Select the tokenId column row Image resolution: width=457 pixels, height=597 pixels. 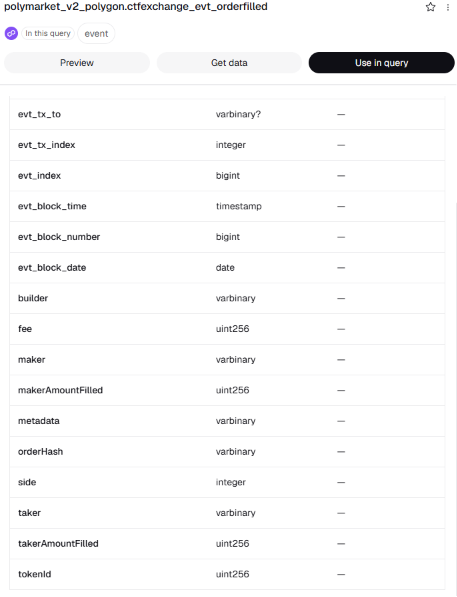click(x=227, y=574)
